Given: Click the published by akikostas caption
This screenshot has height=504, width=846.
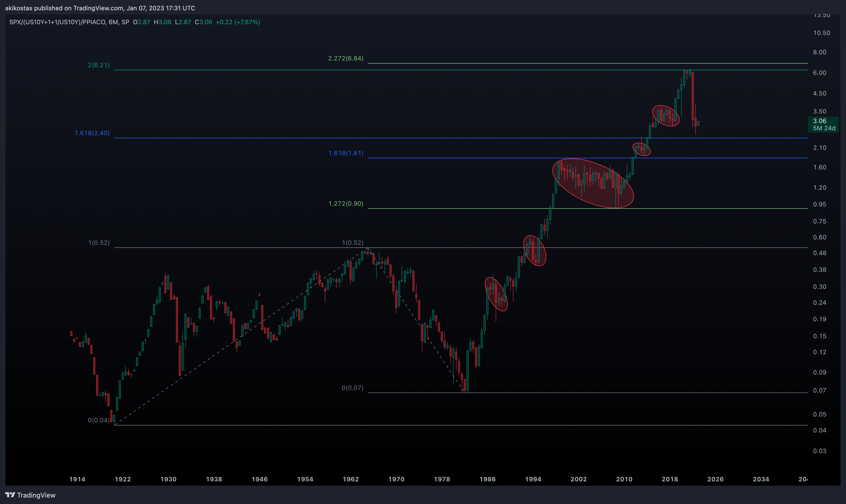Looking at the screenshot, I should click(x=100, y=8).
